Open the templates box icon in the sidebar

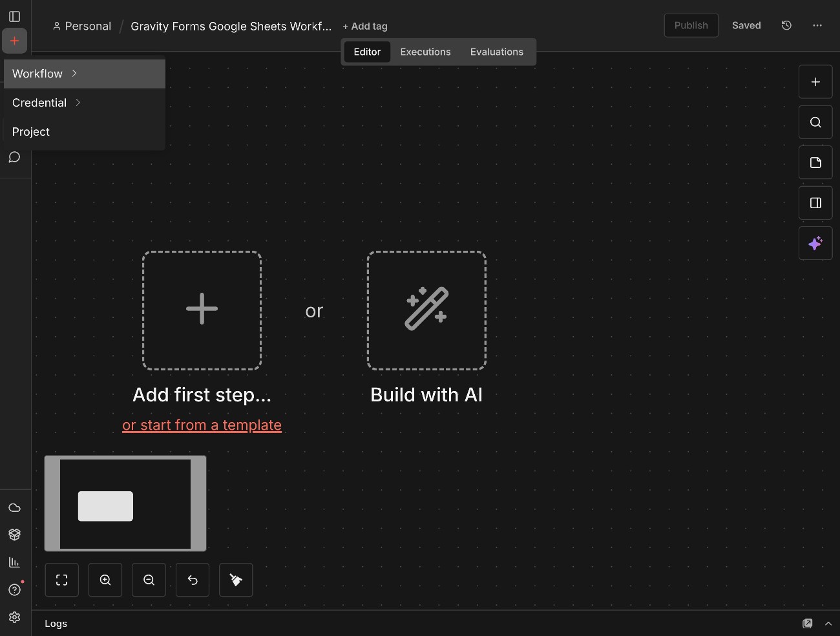(x=14, y=535)
